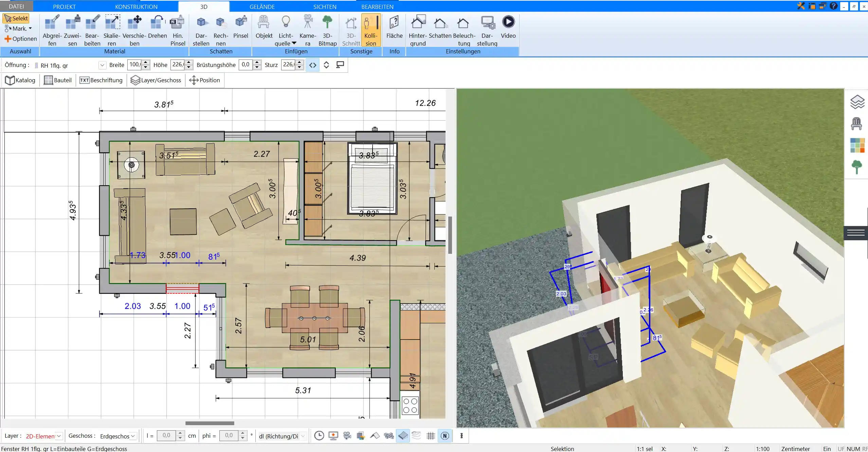Switch to the PROJEKT tab
This screenshot has width=868, height=452.
pos(64,6)
